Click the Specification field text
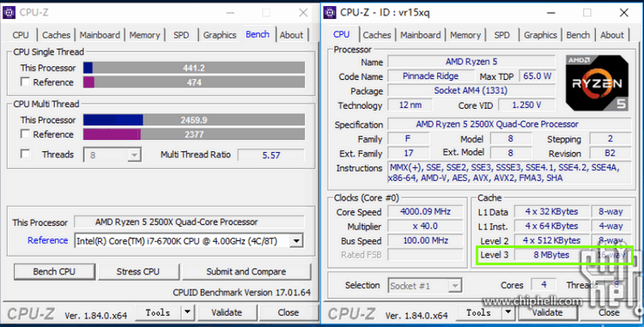 [509, 124]
